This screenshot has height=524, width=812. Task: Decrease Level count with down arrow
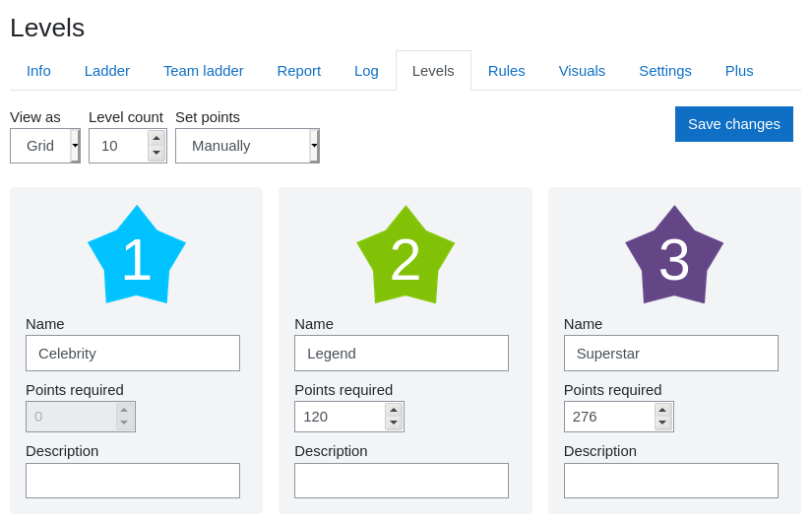tap(156, 153)
